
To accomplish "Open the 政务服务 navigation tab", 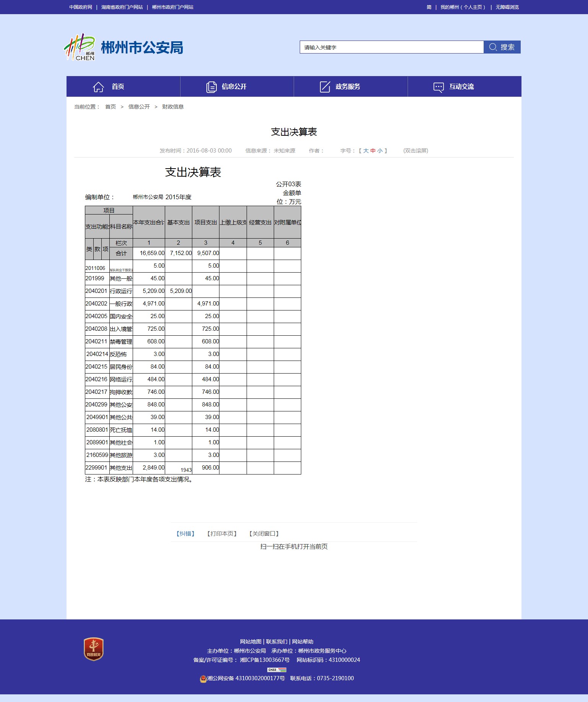I will [351, 86].
